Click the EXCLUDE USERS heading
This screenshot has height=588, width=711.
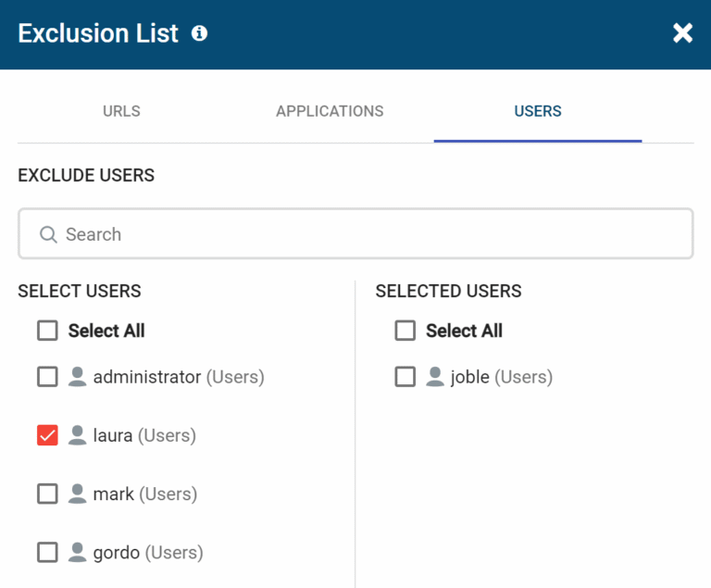[x=86, y=175]
